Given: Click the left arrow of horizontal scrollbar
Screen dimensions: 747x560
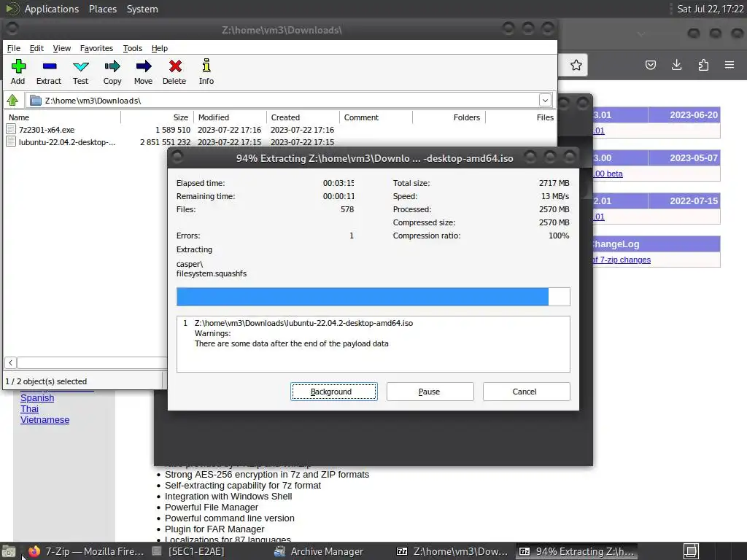Looking at the screenshot, I should 10,362.
